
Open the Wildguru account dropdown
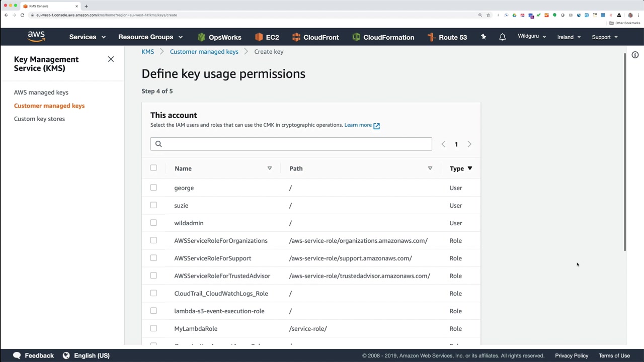[531, 37]
